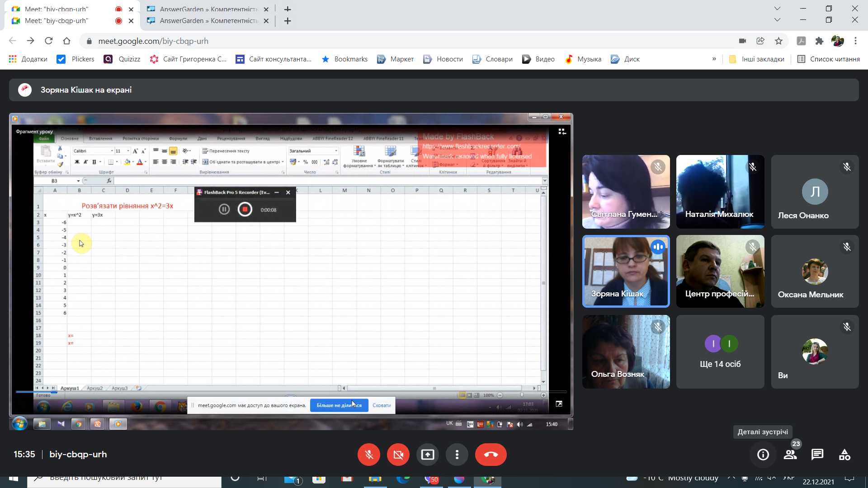Open Meeting details info icon
This screenshot has height=488, width=868.
tap(763, 455)
